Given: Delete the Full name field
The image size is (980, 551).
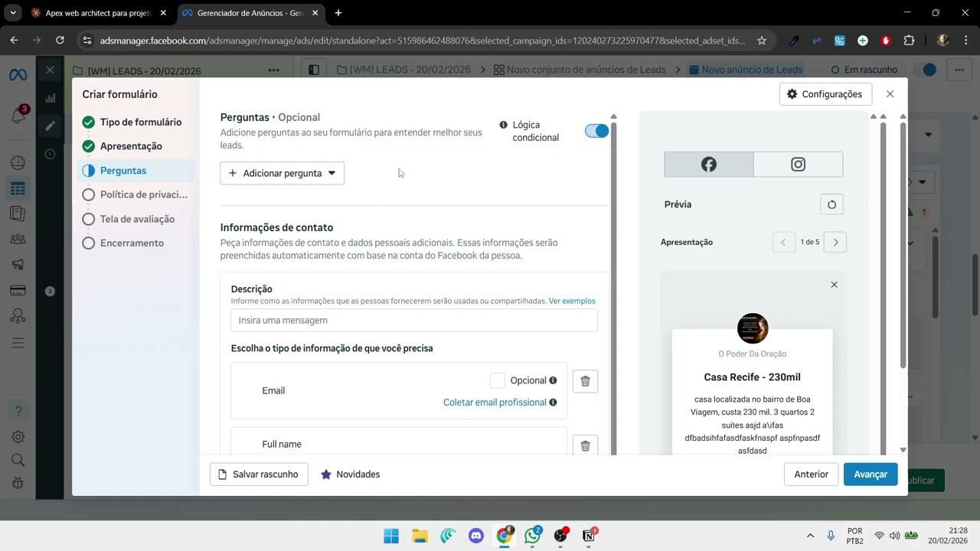Looking at the screenshot, I should [585, 445].
